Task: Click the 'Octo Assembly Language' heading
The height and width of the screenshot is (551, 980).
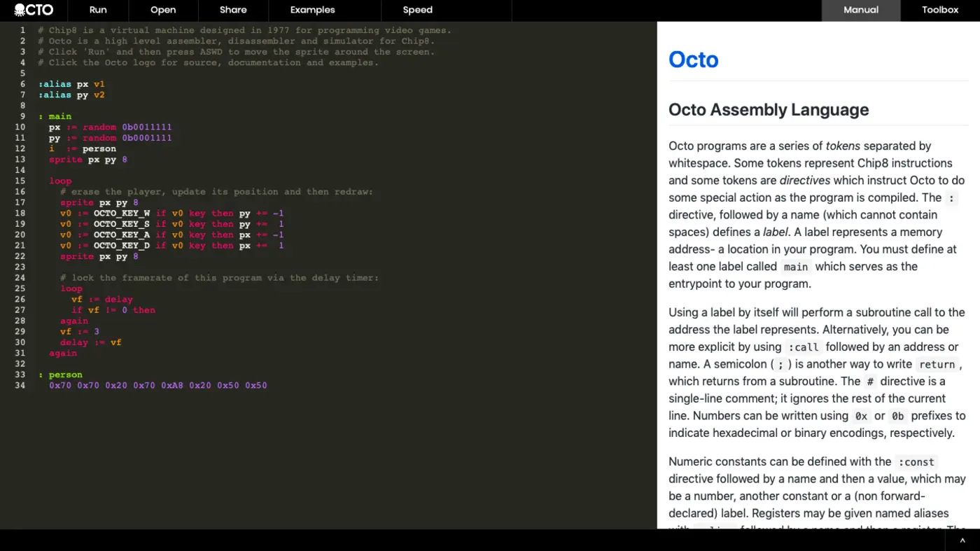Action: (768, 110)
